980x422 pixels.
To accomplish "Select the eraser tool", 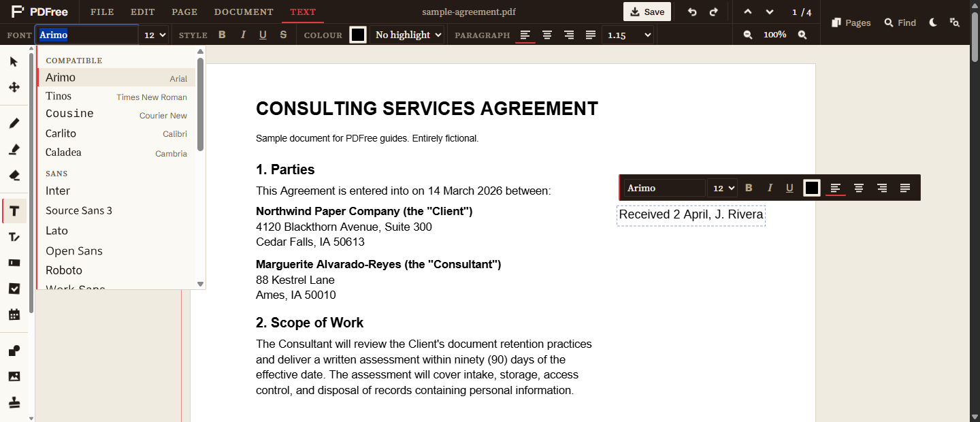I will (x=14, y=175).
